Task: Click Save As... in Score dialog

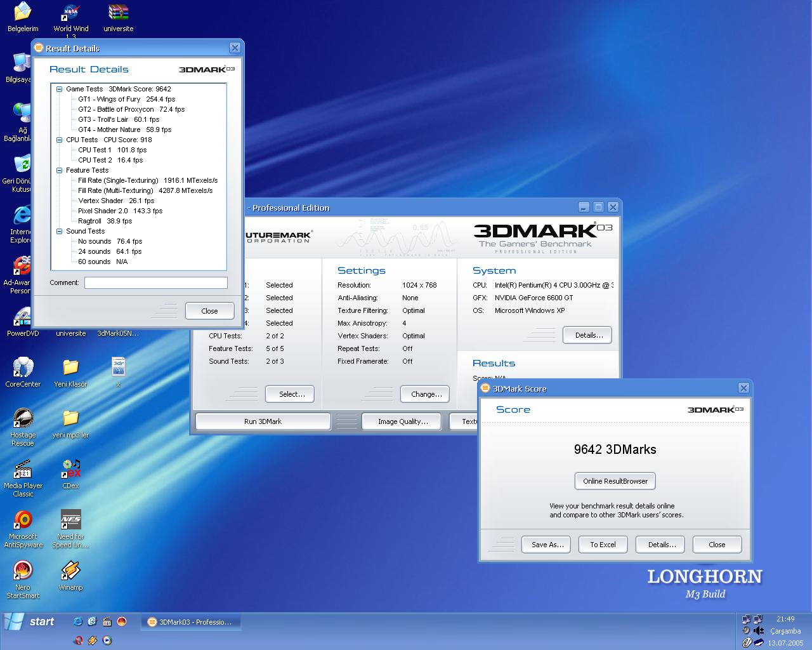Action: tap(547, 545)
